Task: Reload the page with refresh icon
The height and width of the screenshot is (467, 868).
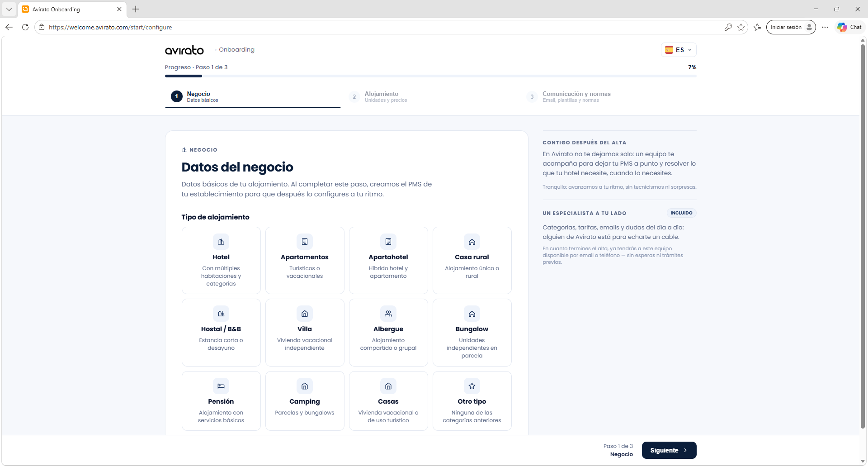Action: click(25, 27)
